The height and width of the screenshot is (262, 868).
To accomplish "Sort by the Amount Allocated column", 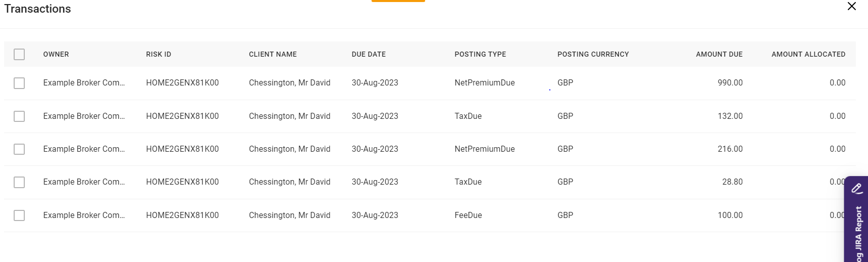I will click(808, 54).
